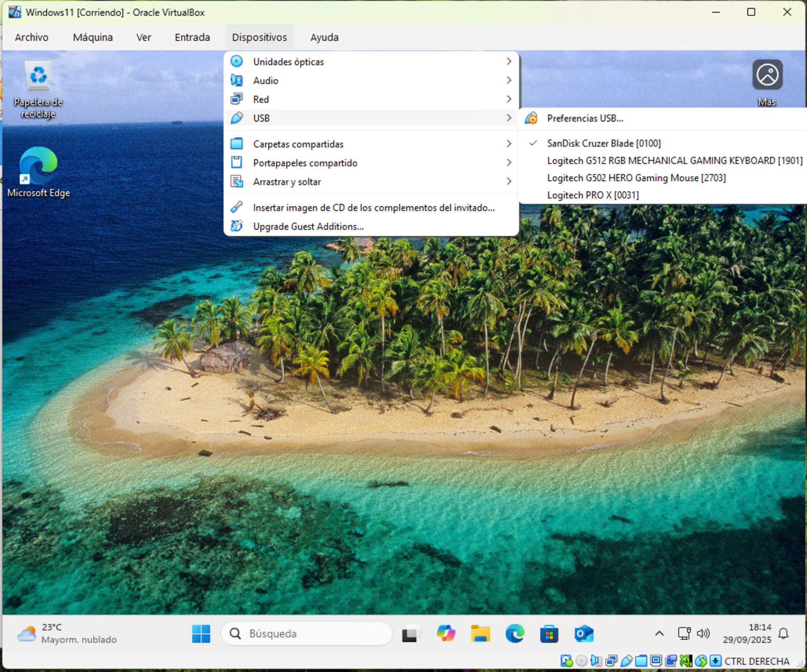Click the Más spotlight desktop icon

click(767, 83)
